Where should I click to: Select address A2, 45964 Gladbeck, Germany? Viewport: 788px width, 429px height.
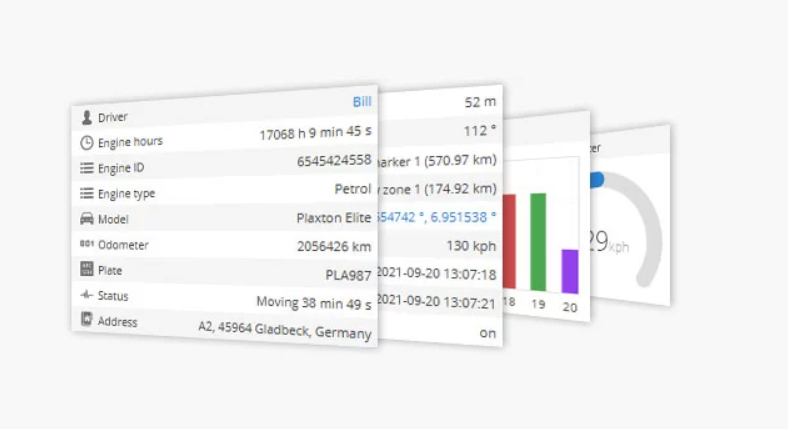point(285,331)
